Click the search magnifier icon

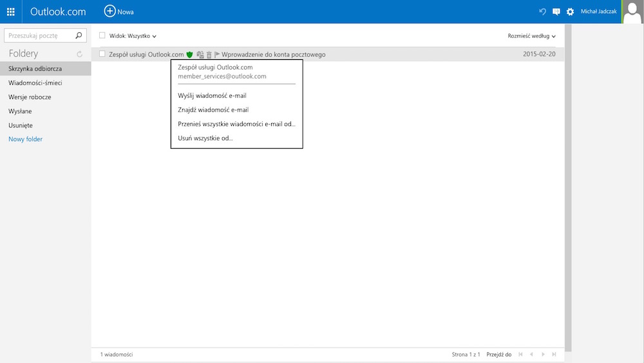[79, 35]
